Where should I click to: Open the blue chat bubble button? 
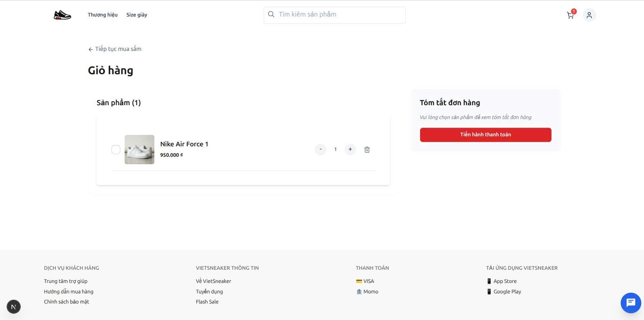coord(631,303)
